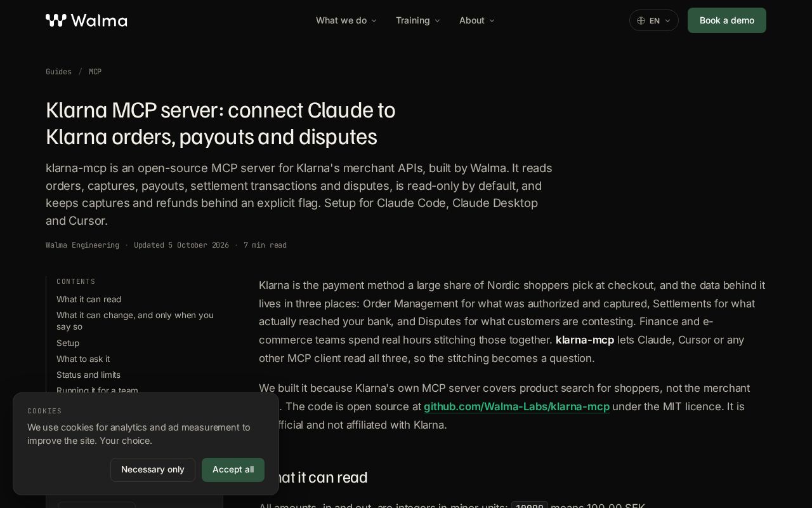Open the EN language selector
Viewport: 812px width, 508px height.
(654, 20)
